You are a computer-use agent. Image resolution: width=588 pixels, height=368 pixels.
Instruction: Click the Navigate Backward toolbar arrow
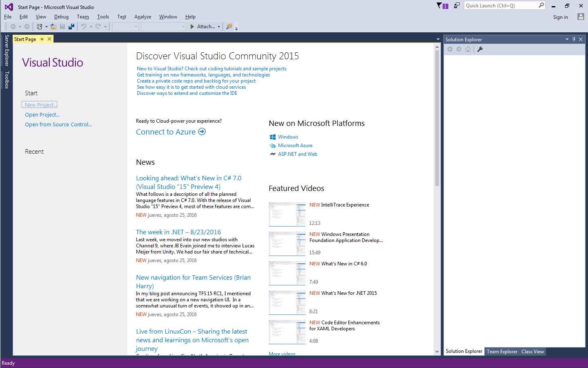coord(13,27)
